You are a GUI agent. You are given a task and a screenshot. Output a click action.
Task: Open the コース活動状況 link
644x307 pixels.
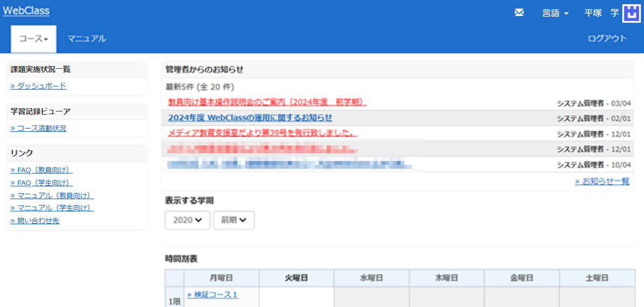[38, 128]
